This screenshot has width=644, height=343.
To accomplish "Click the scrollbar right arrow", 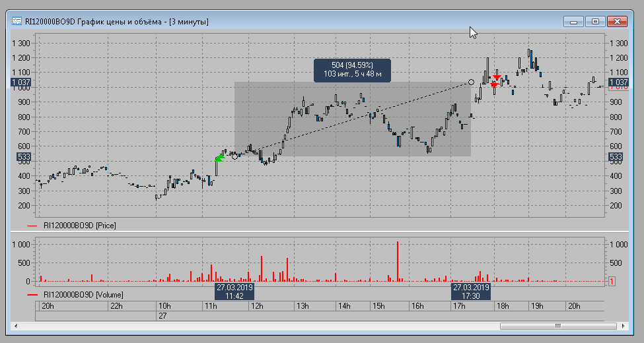I will (621, 326).
